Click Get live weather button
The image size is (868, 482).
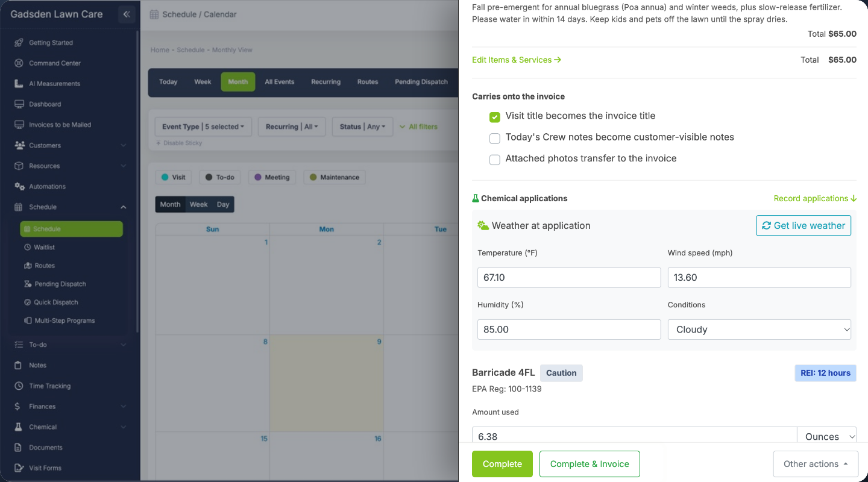click(804, 225)
